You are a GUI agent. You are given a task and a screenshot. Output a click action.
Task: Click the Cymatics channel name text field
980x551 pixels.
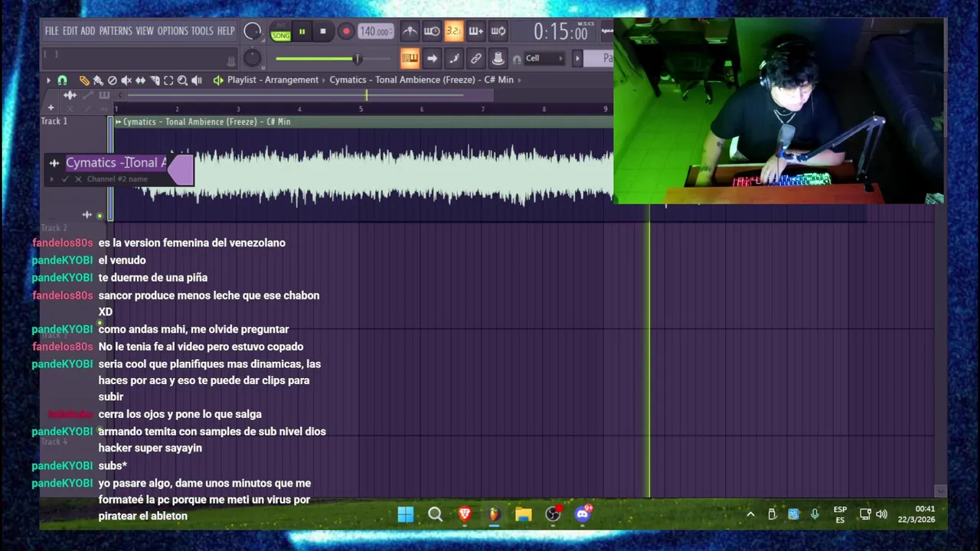[x=116, y=163]
